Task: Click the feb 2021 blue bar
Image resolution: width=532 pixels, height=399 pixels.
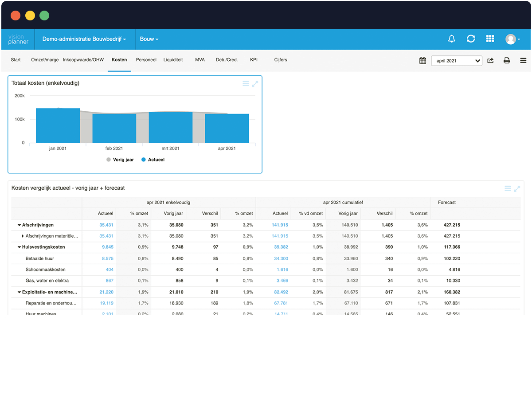Action: coord(114,129)
